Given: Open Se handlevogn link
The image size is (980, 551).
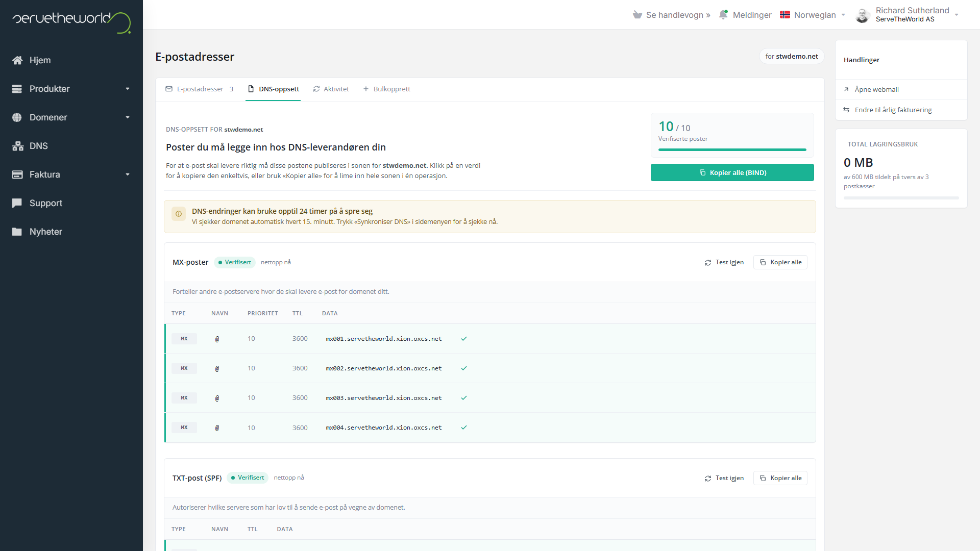Looking at the screenshot, I should click(x=672, y=15).
